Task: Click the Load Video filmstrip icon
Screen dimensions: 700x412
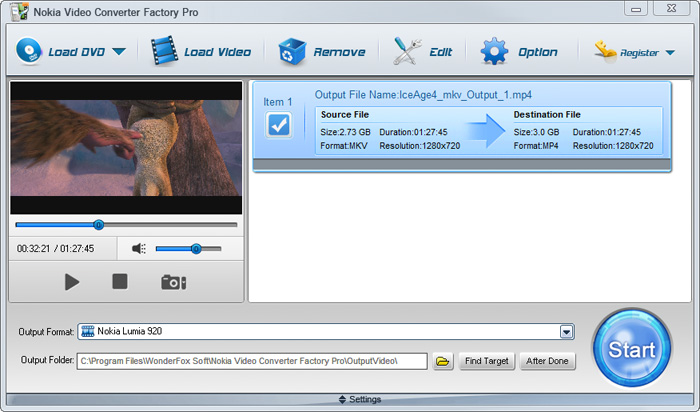Action: click(x=164, y=51)
